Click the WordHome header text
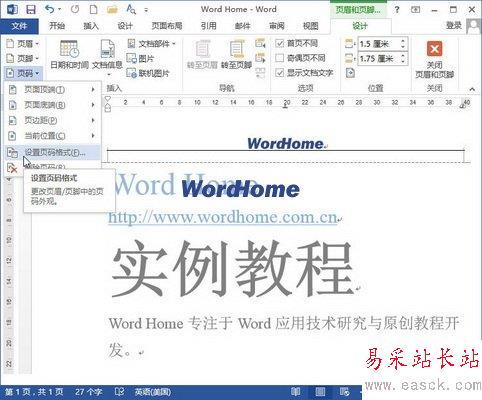Image resolution: width=482 pixels, height=400 pixels. [x=286, y=144]
